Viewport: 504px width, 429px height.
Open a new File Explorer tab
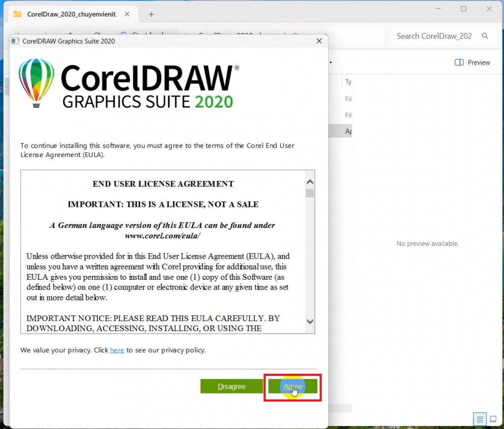coord(151,14)
